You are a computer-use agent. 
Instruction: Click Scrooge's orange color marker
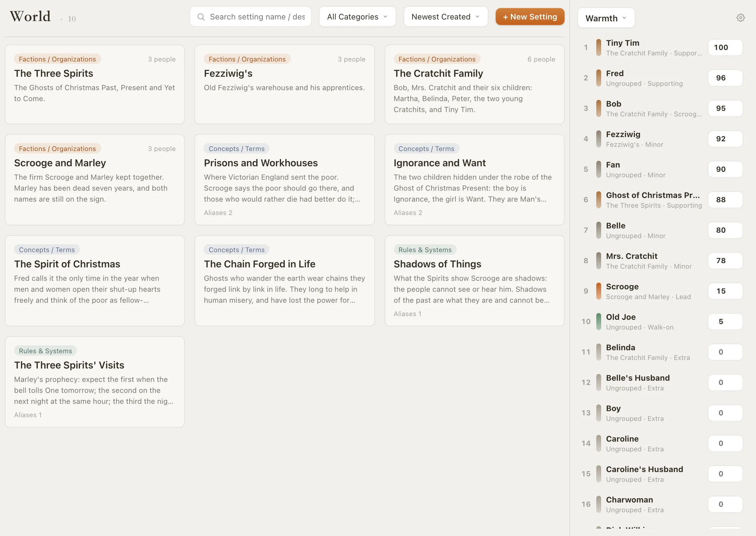pos(598,291)
